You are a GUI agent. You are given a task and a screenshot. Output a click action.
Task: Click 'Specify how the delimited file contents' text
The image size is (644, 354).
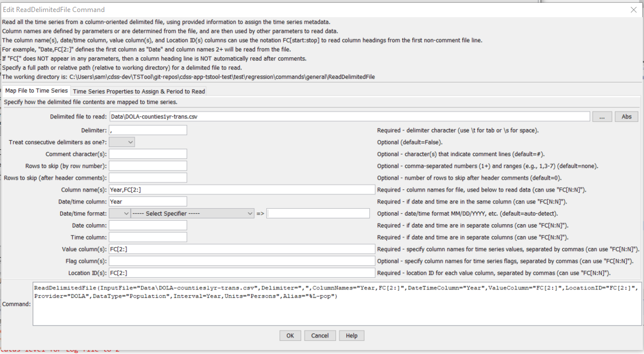tap(91, 102)
